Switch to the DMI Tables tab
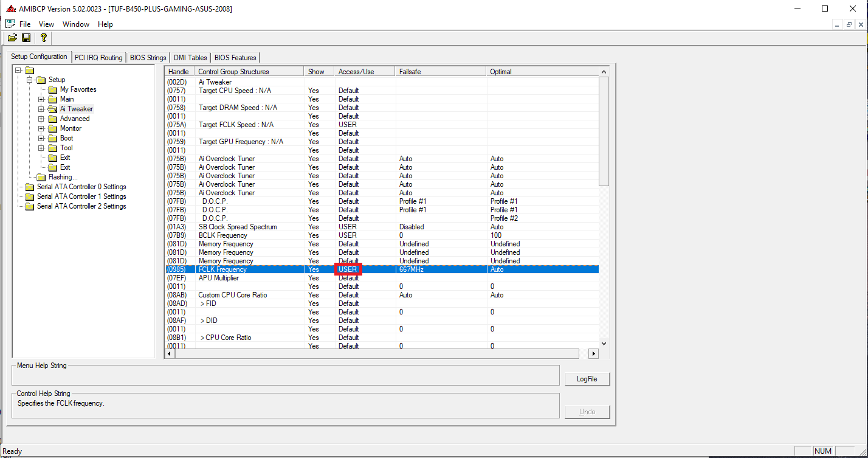Image resolution: width=868 pixels, height=458 pixels. [x=190, y=58]
